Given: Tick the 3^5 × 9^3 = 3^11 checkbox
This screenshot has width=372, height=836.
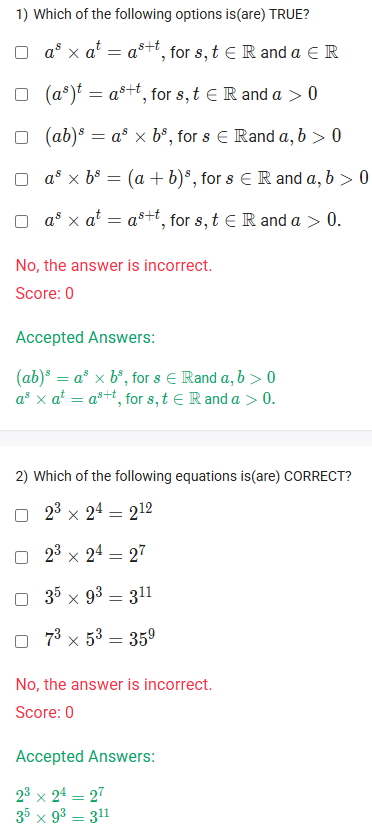Looking at the screenshot, I should (21, 599).
